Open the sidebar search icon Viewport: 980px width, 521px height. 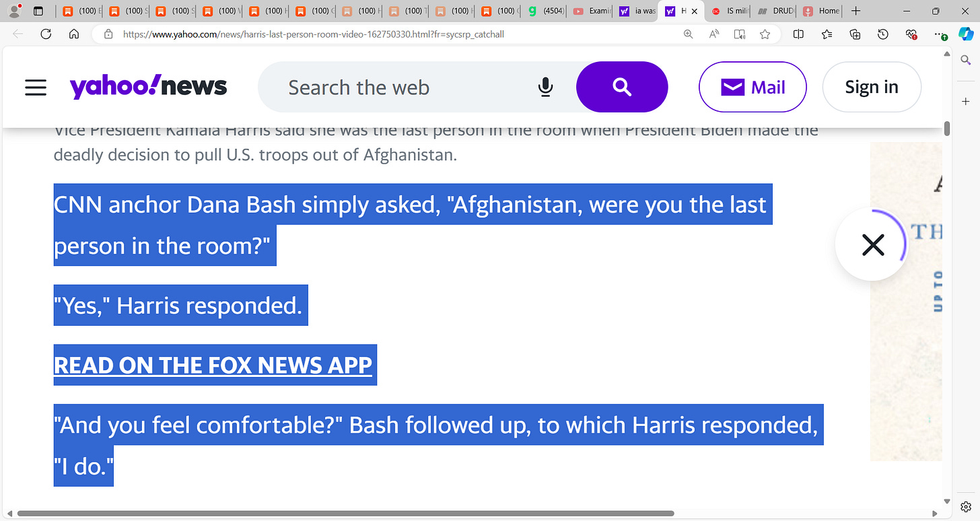click(966, 61)
